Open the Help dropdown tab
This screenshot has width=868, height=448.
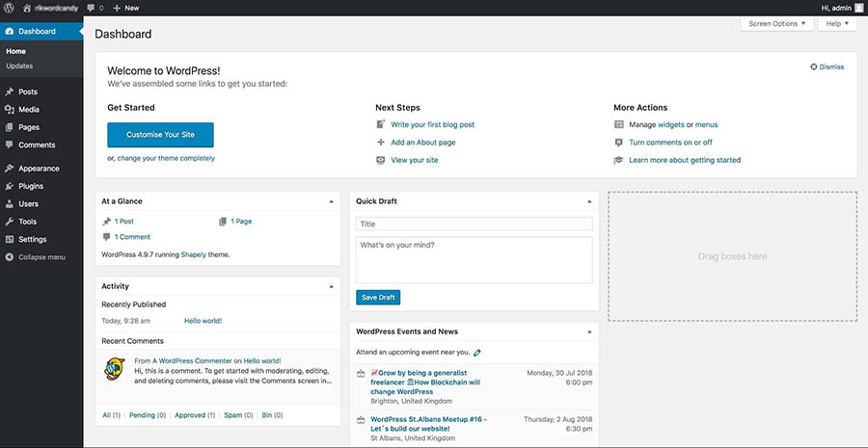pos(837,24)
